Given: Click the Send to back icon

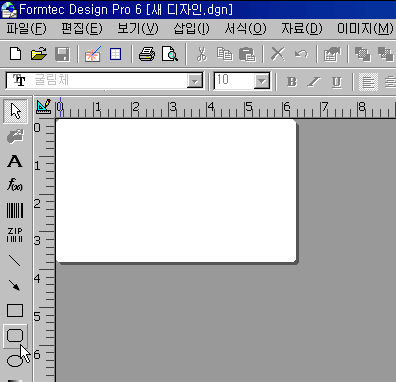Looking at the screenshot, I should 386,54.
